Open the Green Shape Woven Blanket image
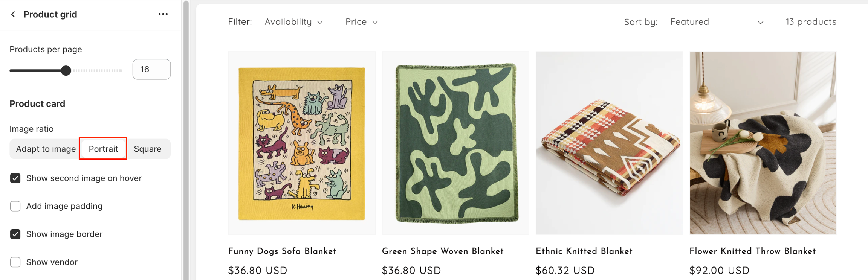The height and width of the screenshot is (280, 868). pyautogui.click(x=455, y=143)
